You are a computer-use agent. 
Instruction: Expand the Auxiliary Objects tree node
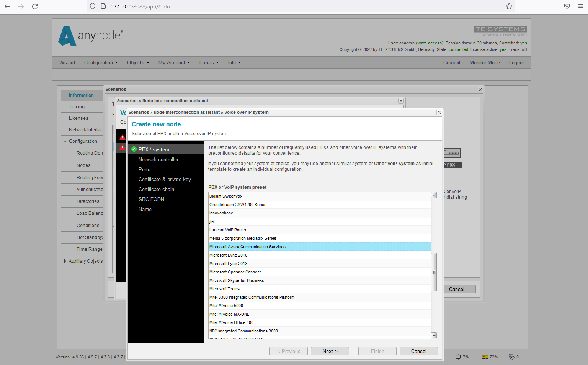click(x=65, y=261)
